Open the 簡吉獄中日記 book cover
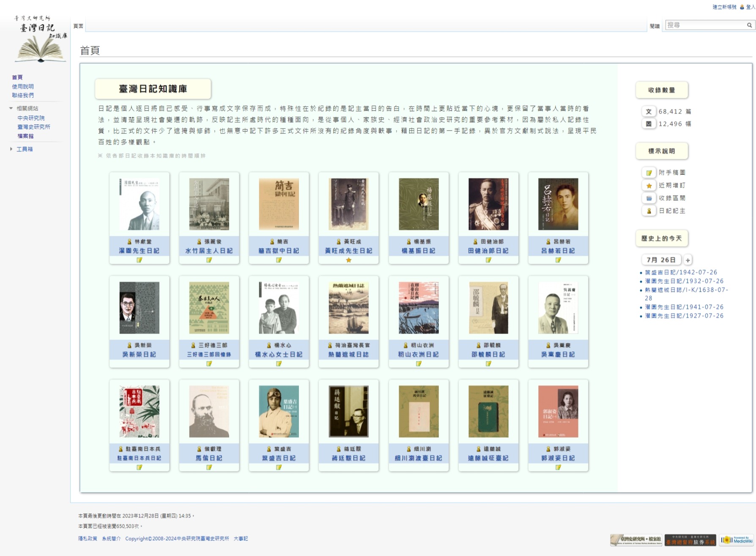Screen dimensions: 756x556 (x=279, y=204)
